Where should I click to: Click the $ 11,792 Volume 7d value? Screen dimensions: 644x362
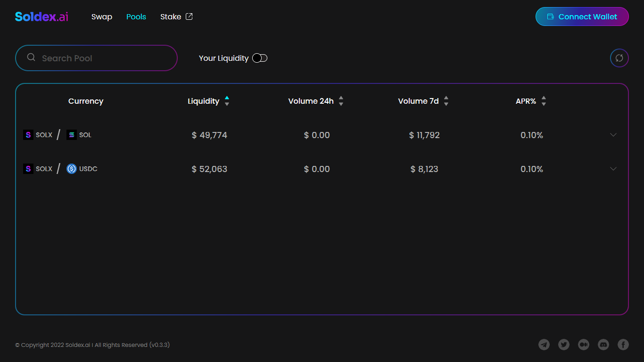click(x=424, y=135)
